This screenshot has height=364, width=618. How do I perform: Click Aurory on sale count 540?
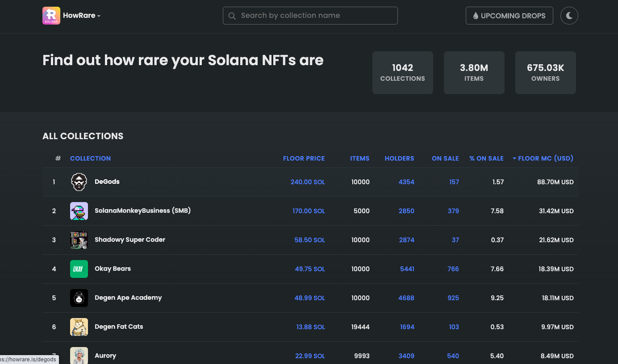(x=453, y=356)
